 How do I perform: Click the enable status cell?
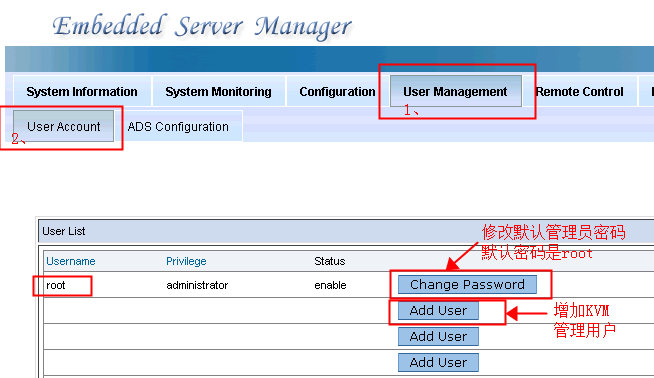[330, 285]
